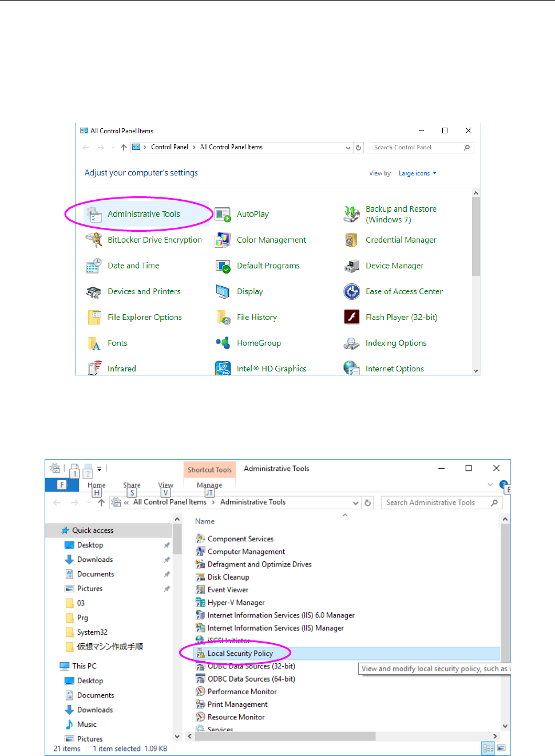
Task: Open Quick Access Toolbar customize dropdown
Action: [x=99, y=469]
